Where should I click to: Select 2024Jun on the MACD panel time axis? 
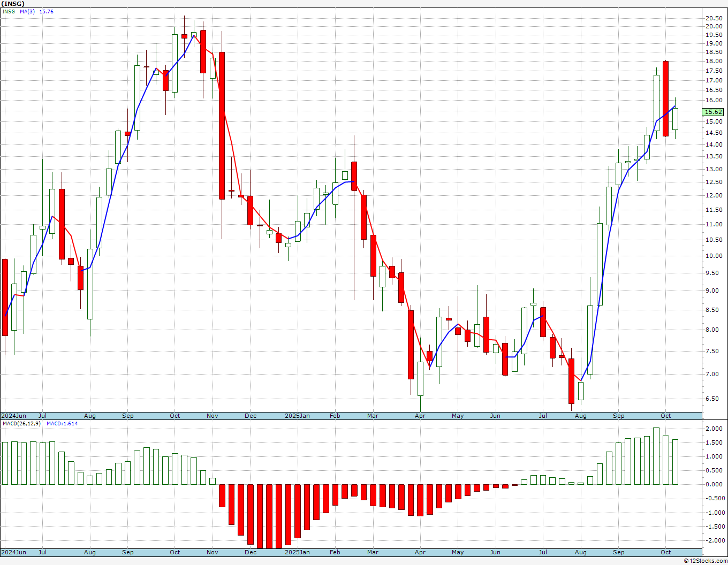(x=13, y=552)
